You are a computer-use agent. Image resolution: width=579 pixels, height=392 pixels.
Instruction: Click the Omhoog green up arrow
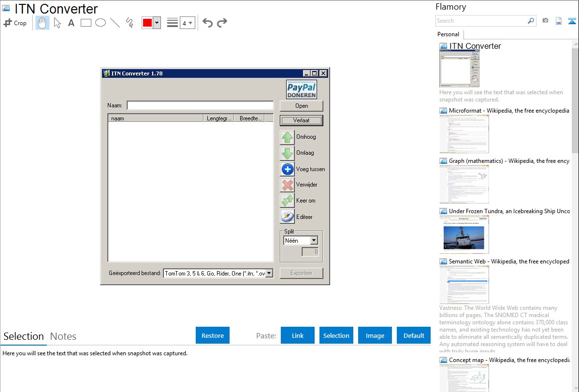287,137
